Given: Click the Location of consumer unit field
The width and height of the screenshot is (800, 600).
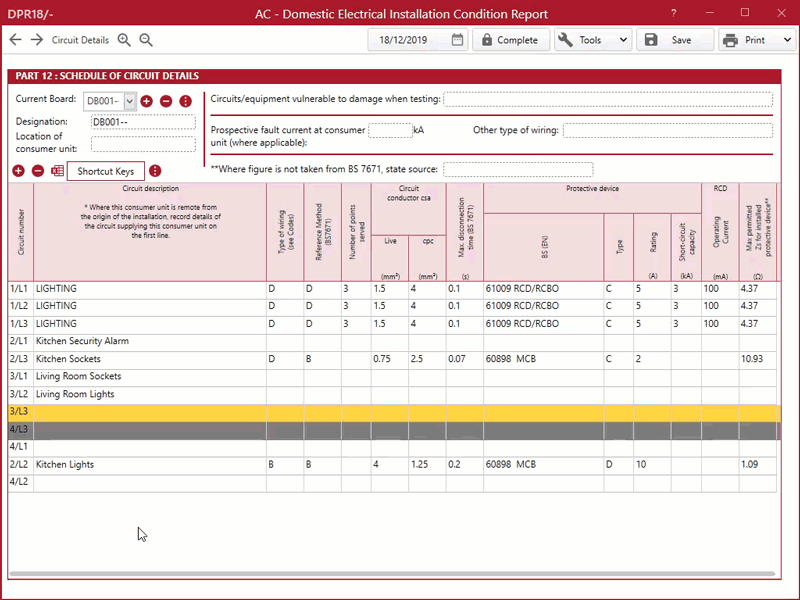Looking at the screenshot, I should tap(143, 144).
